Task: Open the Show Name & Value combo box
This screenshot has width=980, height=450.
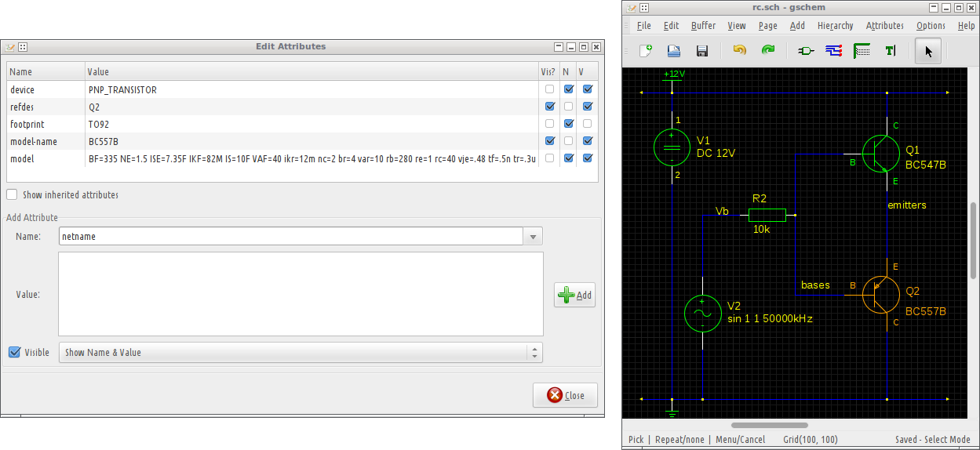Action: [301, 353]
